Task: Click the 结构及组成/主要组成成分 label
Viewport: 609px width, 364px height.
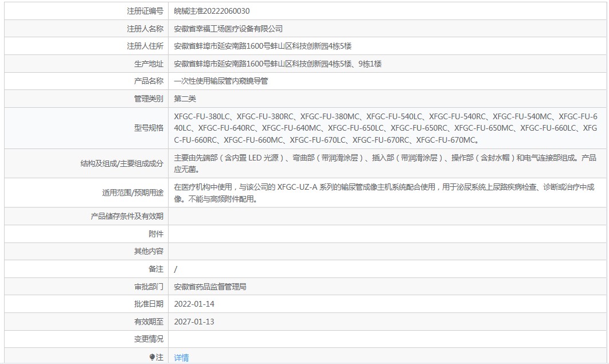Action: 122,163
